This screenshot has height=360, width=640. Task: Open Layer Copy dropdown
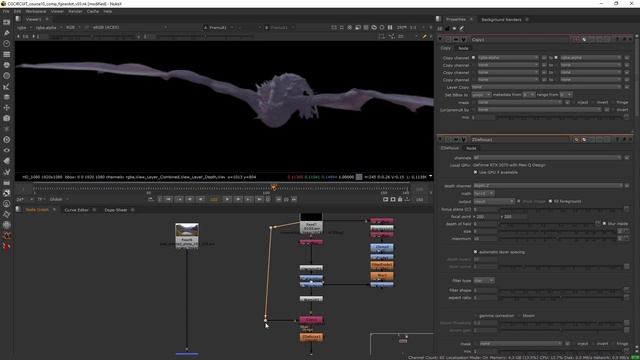point(547,87)
